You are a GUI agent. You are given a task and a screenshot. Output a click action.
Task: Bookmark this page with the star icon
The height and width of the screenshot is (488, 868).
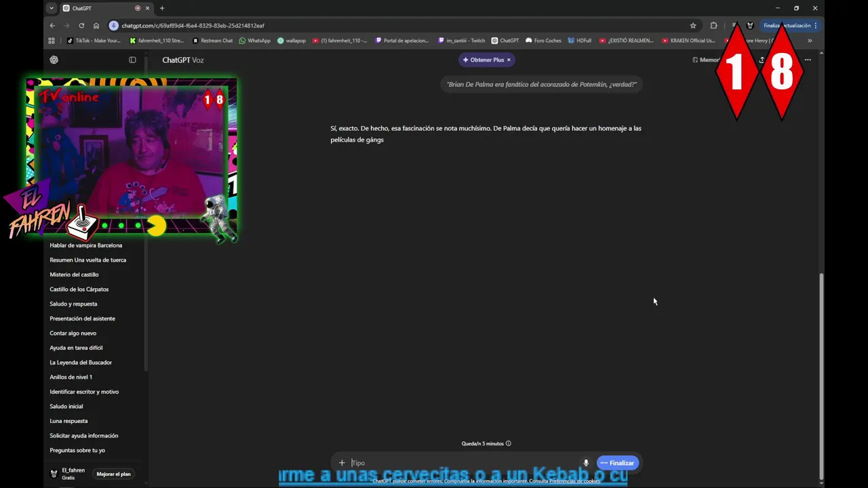click(693, 26)
